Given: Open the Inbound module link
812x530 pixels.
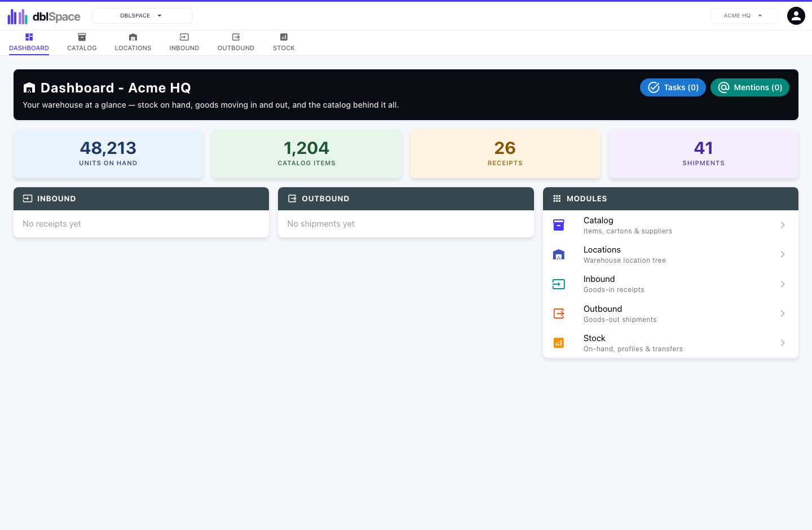Looking at the screenshot, I should [x=670, y=284].
